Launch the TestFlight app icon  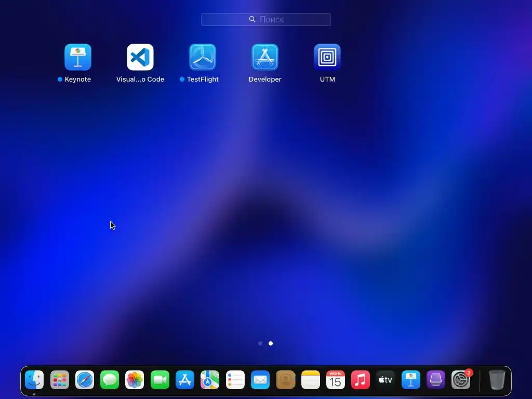coord(203,57)
